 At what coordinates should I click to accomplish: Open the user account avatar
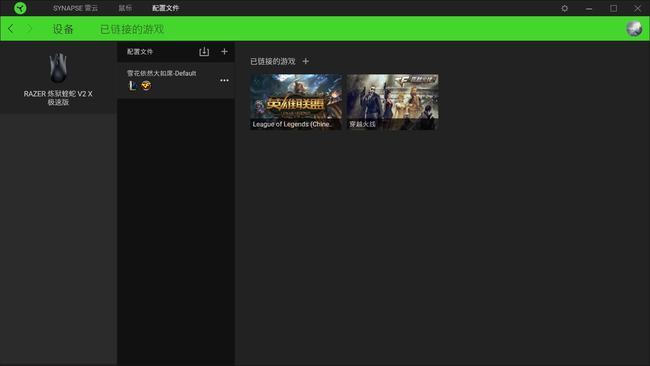pyautogui.click(x=634, y=29)
